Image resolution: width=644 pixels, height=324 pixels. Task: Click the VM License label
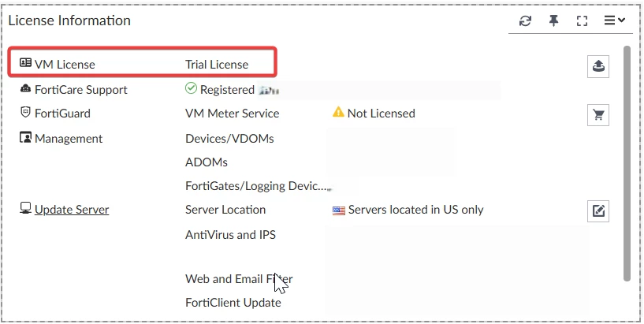65,65
